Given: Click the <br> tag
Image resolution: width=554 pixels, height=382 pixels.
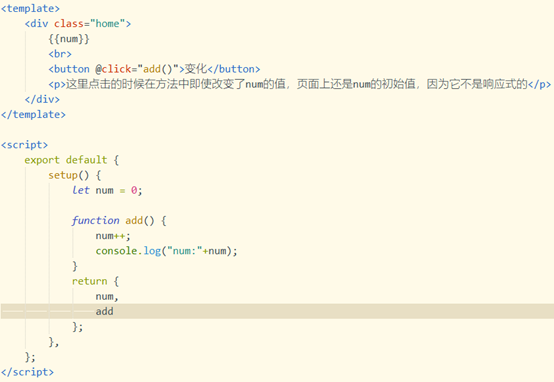Looking at the screenshot, I should [60, 54].
